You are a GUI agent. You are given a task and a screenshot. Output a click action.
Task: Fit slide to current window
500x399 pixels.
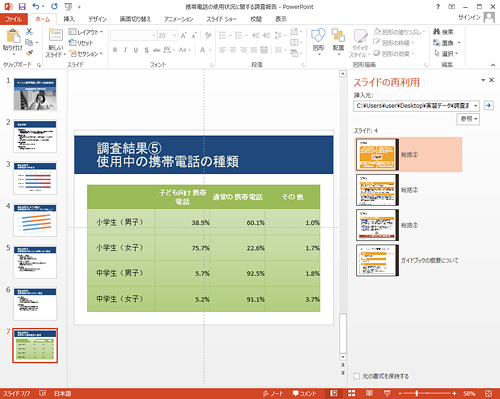pyautogui.click(x=488, y=393)
